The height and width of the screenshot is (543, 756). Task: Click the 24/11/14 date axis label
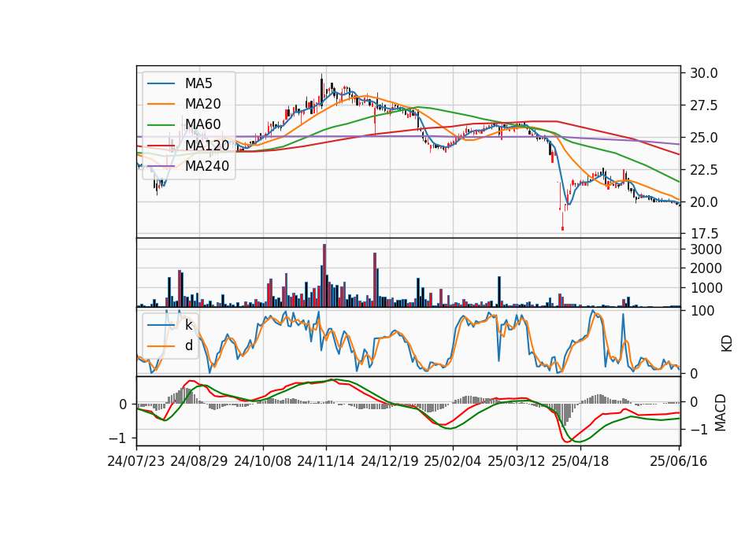point(326,461)
